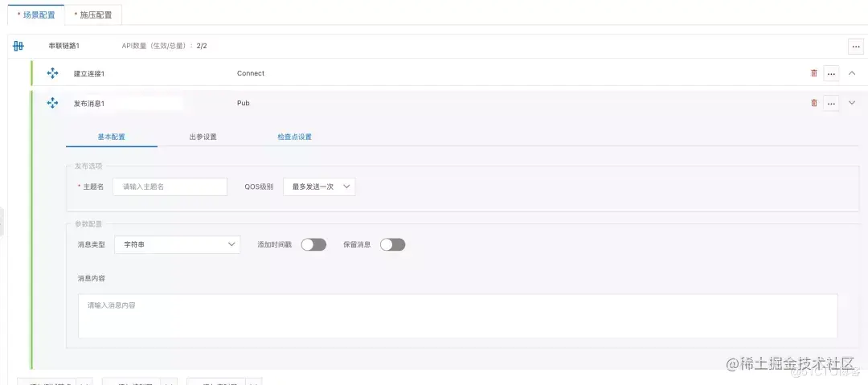
Task: Open the 串联链路1 more options button
Action: coord(855,47)
